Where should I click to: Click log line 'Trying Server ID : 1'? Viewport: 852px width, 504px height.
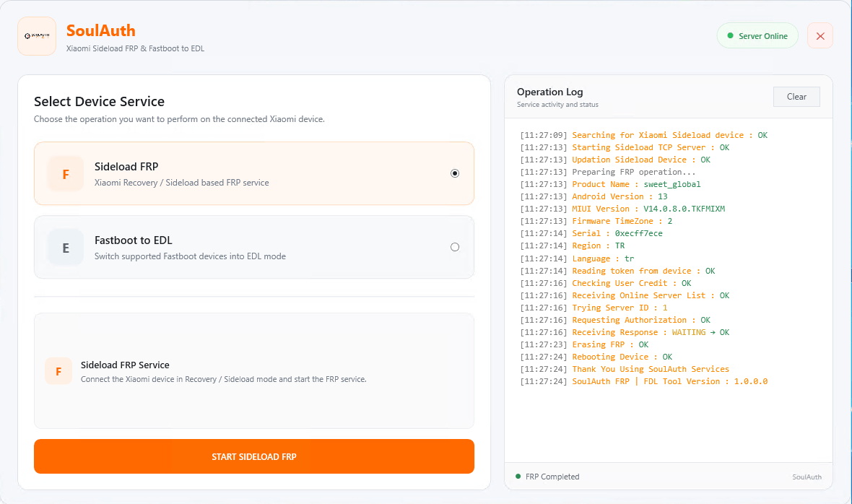594,308
